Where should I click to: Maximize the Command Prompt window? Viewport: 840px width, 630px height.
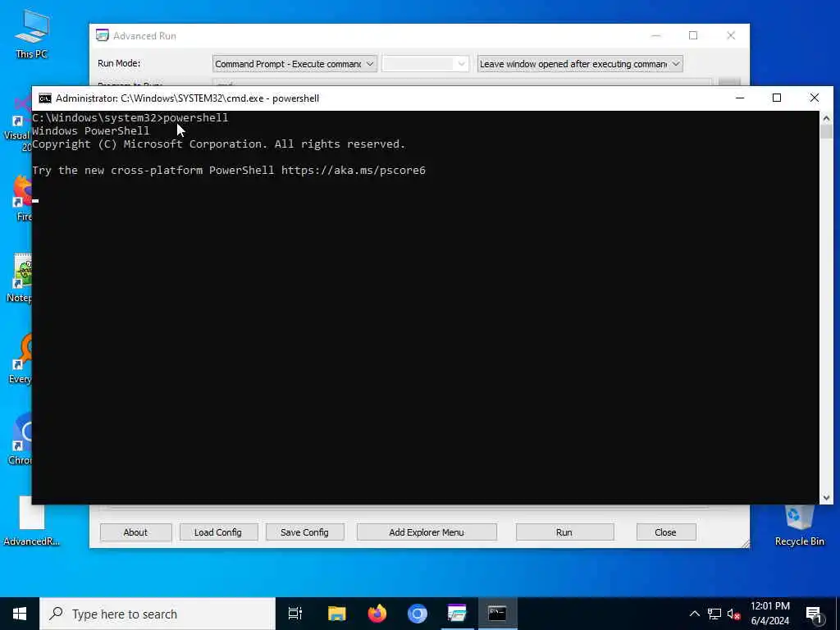[x=777, y=98]
